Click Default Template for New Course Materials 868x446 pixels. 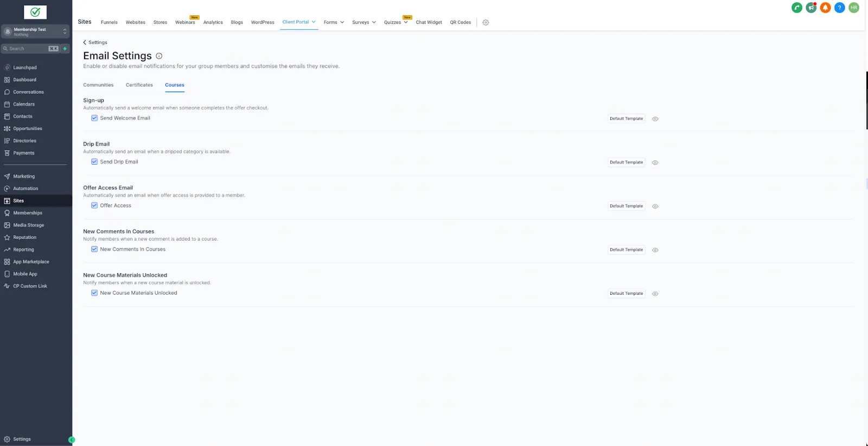coord(626,294)
